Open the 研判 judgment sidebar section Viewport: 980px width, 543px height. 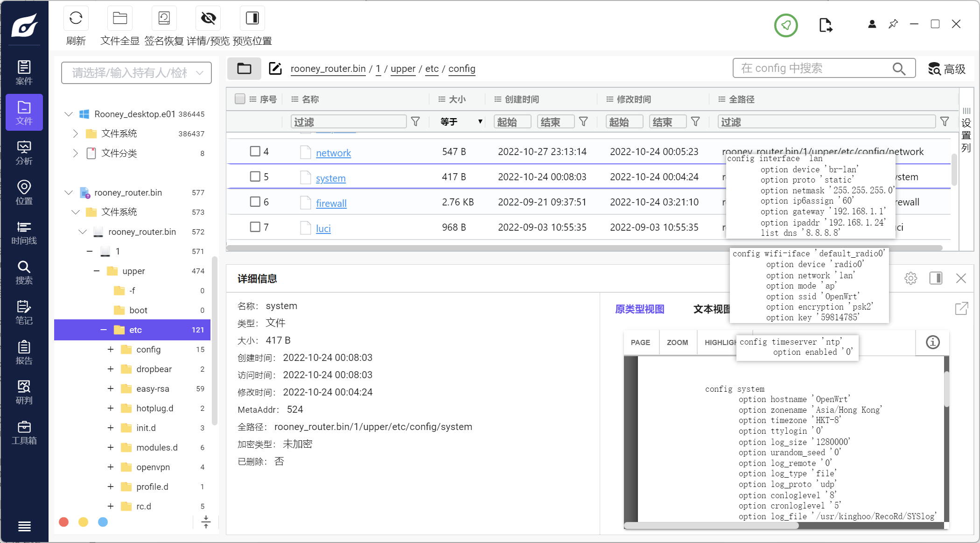tap(24, 392)
